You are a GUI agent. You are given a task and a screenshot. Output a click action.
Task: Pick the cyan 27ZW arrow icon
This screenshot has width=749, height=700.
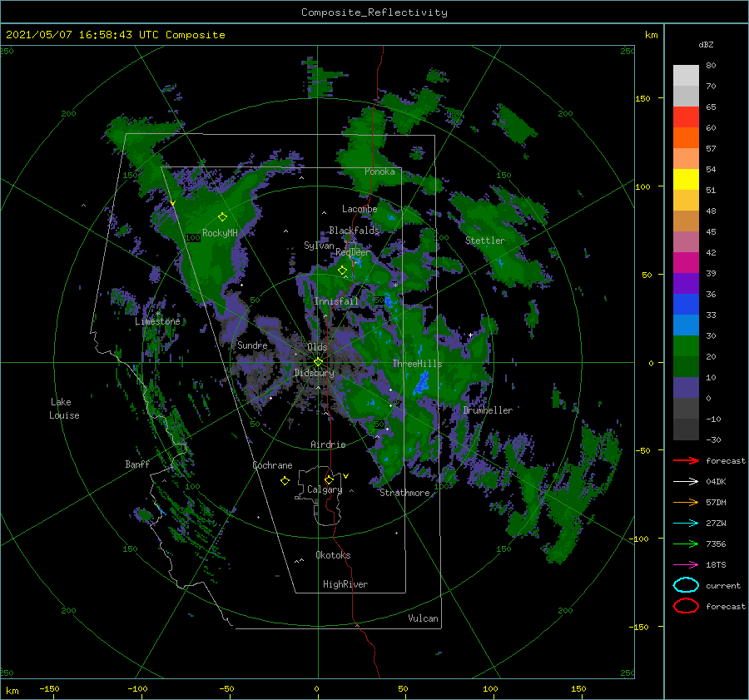pyautogui.click(x=686, y=524)
